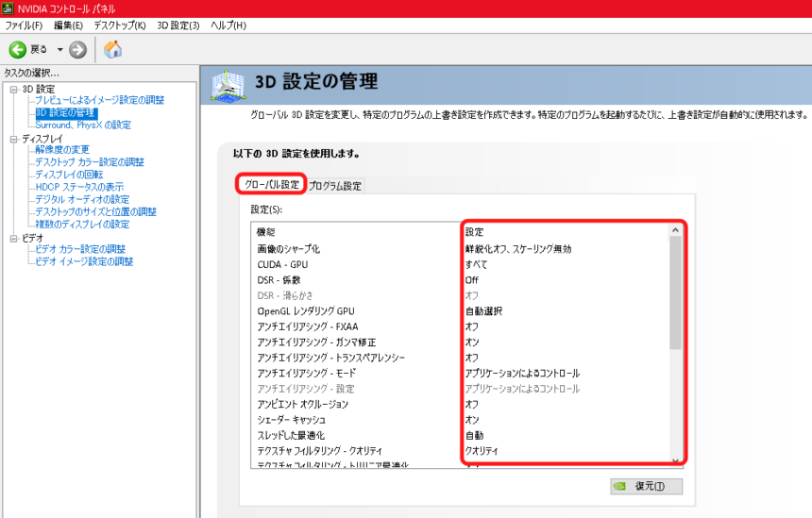Click the 自動 value for thread optimization
This screenshot has width=812, height=518.
coord(474,435)
